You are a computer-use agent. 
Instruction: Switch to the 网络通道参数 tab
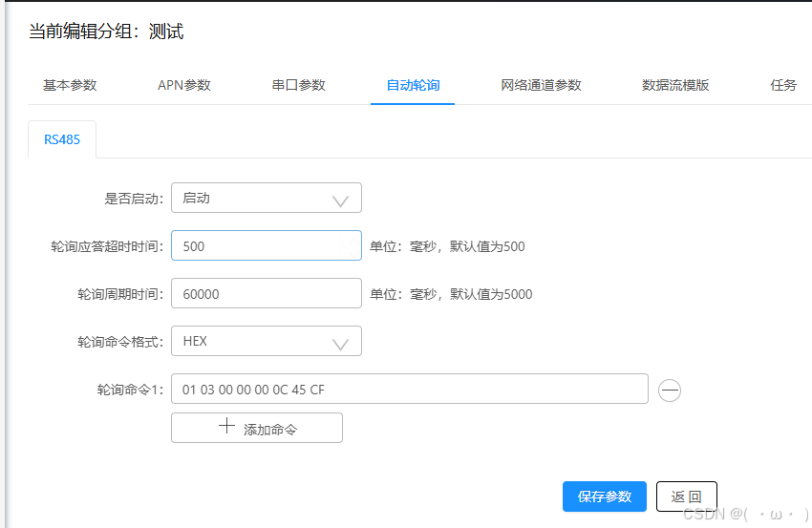coord(541,85)
